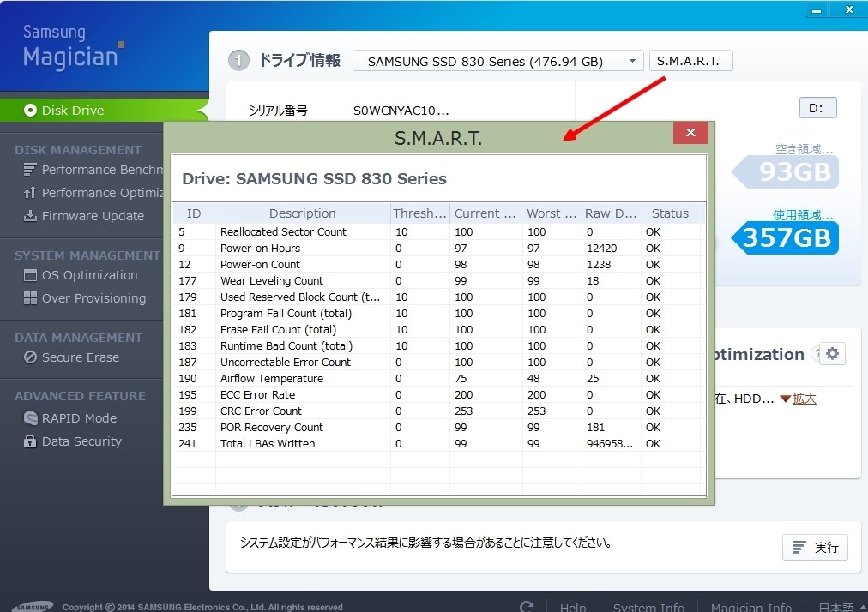
Task: Click the RAPID Mode icon
Action: (30, 418)
